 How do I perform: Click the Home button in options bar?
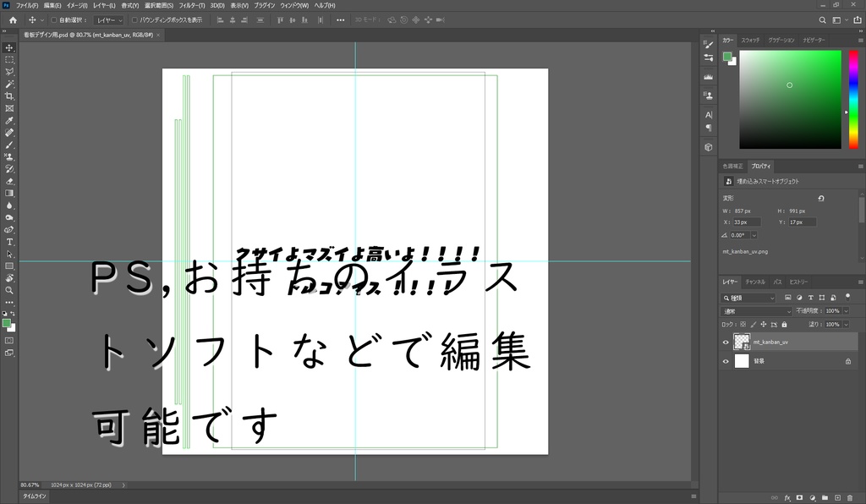pyautogui.click(x=13, y=20)
